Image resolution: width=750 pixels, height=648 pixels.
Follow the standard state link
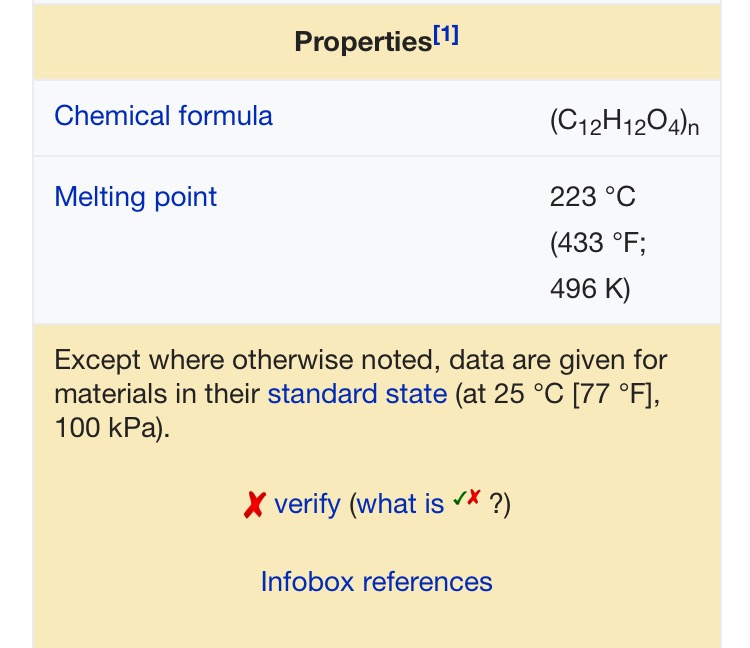357,394
